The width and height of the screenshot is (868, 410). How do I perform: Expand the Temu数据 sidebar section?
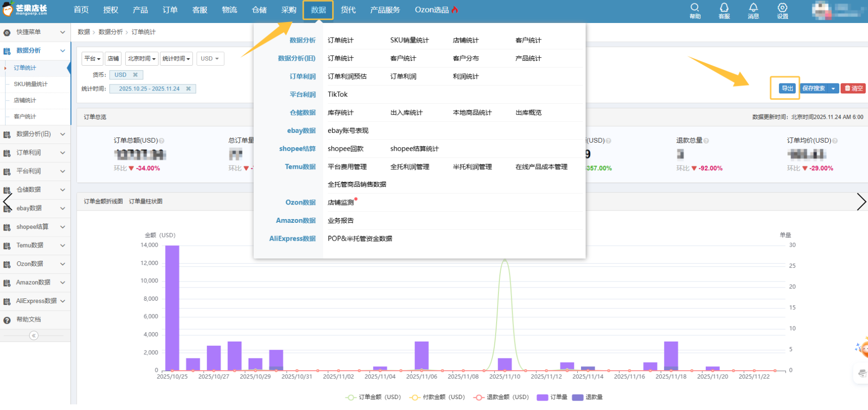click(x=35, y=245)
